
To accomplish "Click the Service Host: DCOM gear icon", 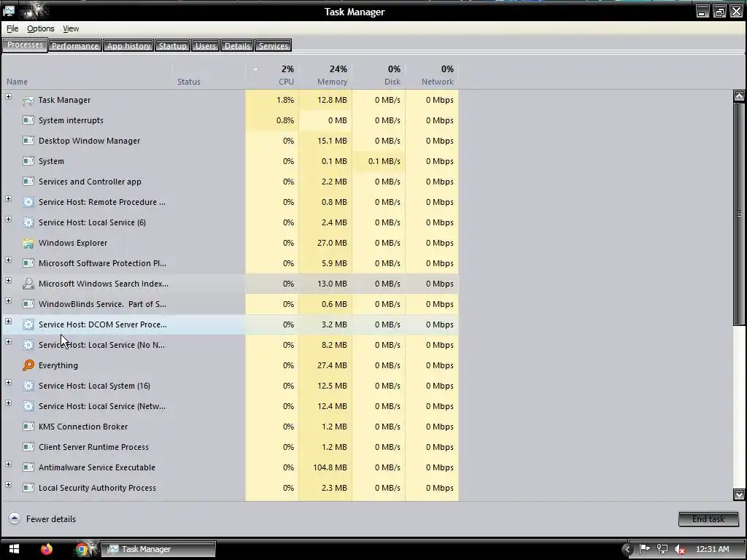I will [28, 324].
